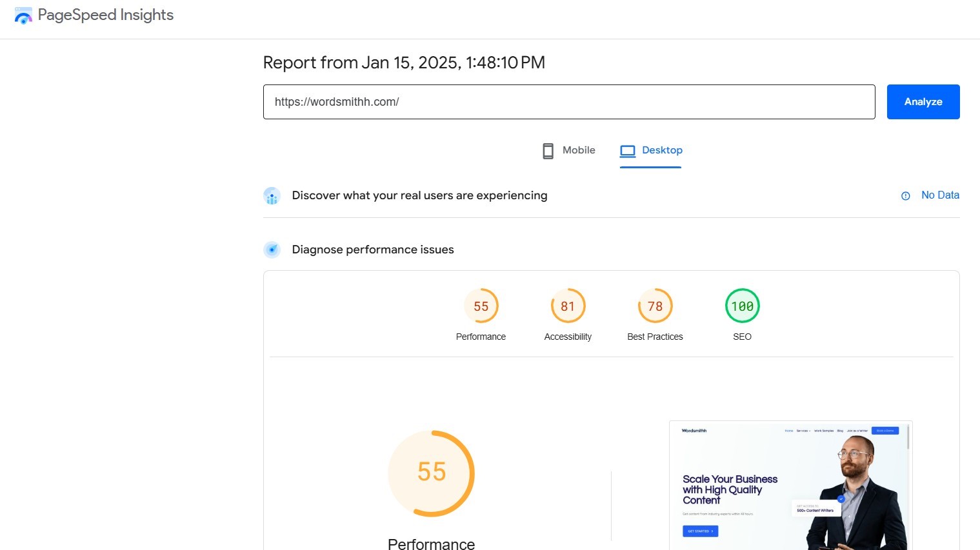The image size is (980, 550).
Task: Click the PageSpeed Insights logo icon
Action: 23,15
